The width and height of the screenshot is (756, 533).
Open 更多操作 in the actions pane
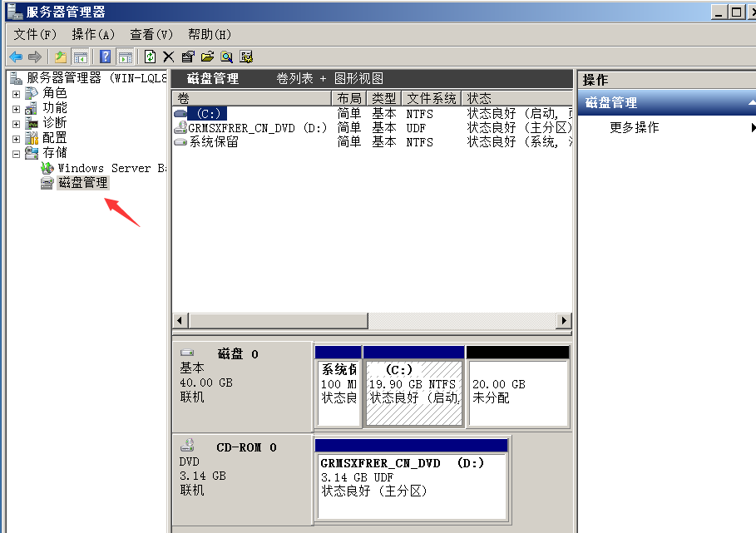point(634,128)
